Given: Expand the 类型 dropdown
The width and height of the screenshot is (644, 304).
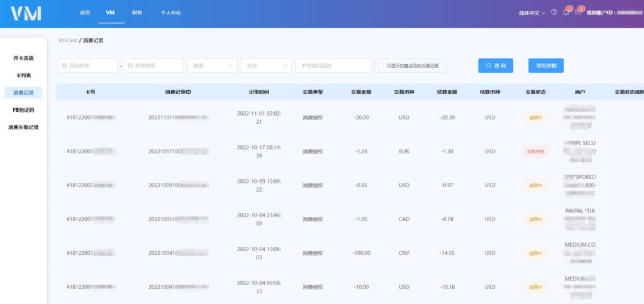Looking at the screenshot, I should point(212,66).
